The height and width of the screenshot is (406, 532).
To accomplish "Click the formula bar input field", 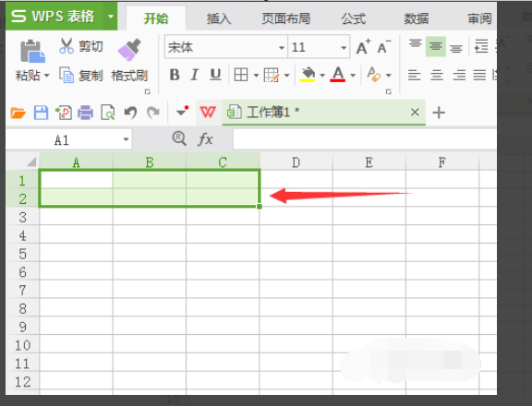I will 365,139.
